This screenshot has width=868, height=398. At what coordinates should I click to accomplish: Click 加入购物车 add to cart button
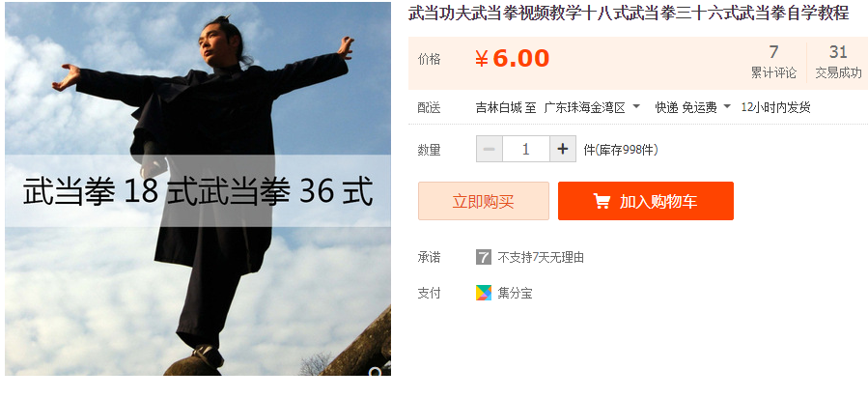click(x=646, y=201)
